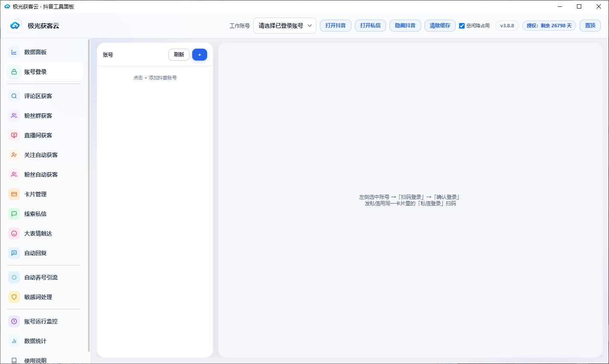Open 账号运行监控 clock icon

coord(14,321)
